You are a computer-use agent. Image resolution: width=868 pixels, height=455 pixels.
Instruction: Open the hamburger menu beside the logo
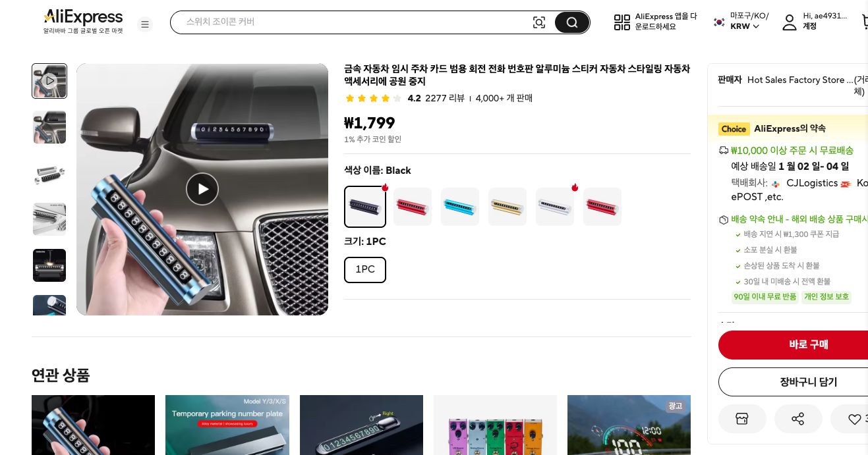tap(145, 24)
